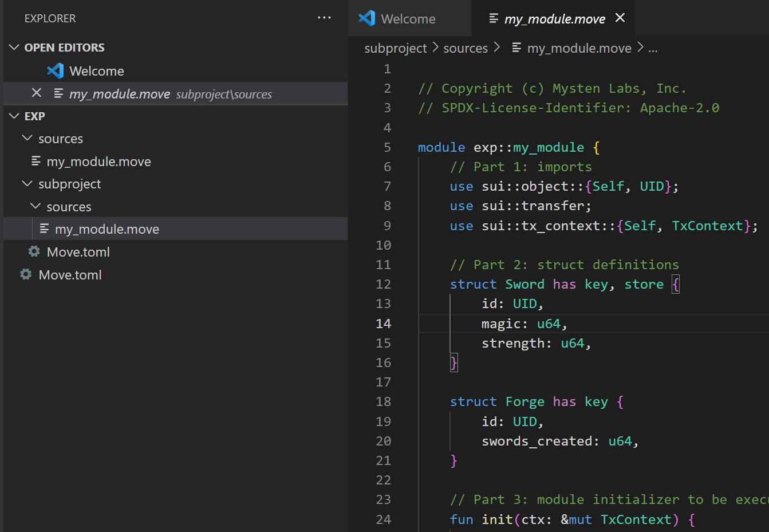This screenshot has height=532, width=769.
Task: Collapse the EXP folder in Explorer
Action: click(14, 116)
